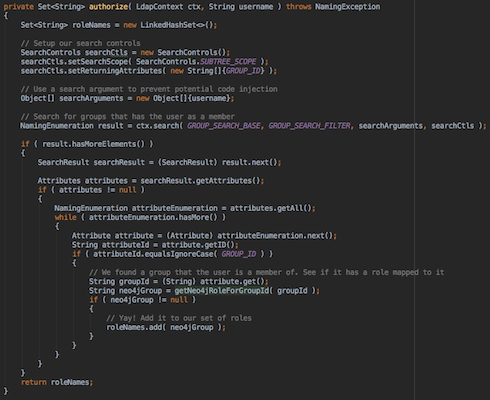The width and height of the screenshot is (490, 400).
Task: Click the authorize method name
Action: (x=108, y=7)
